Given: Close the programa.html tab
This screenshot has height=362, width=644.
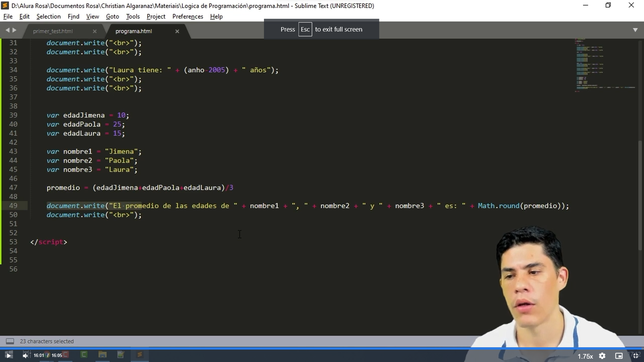Looking at the screenshot, I should coord(177,31).
